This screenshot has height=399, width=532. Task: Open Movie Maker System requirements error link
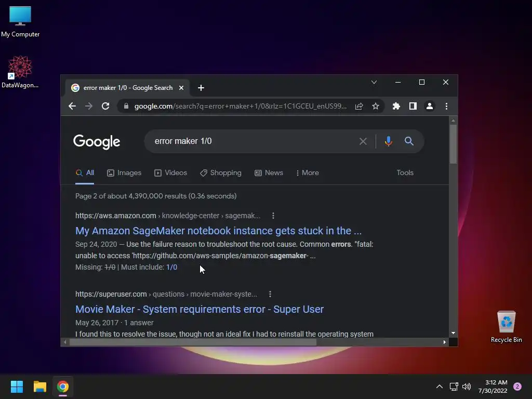[199, 309]
